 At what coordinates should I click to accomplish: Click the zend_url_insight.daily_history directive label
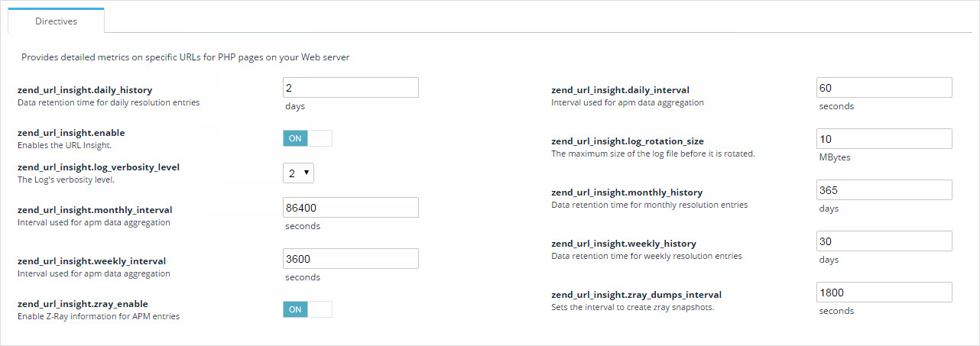84,90
